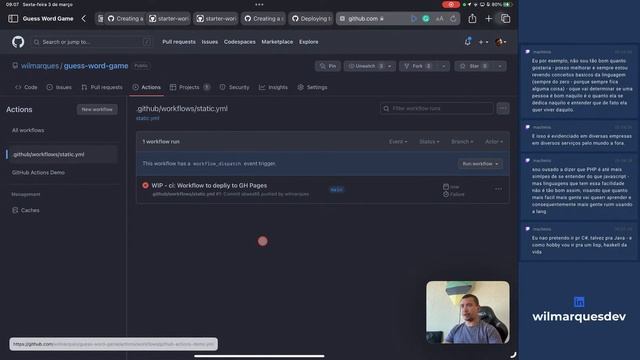Click the extension icon left of AA

(x=426, y=18)
